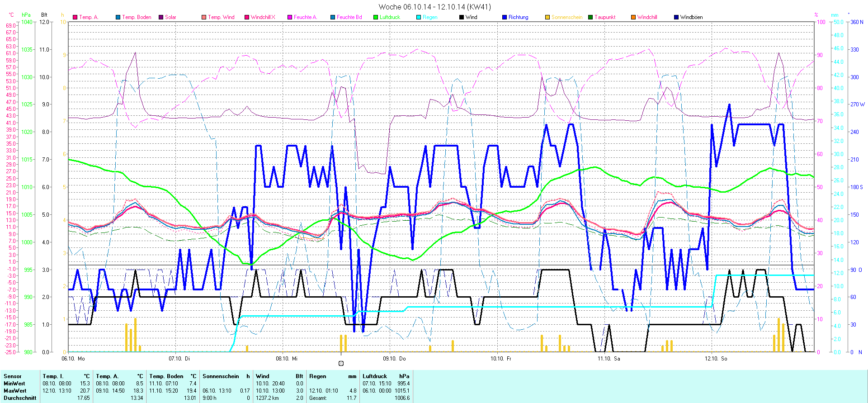Viewport: 868px width, 403px height.
Task: Toggle the Windchill X legend entry
Action: coord(263,17)
